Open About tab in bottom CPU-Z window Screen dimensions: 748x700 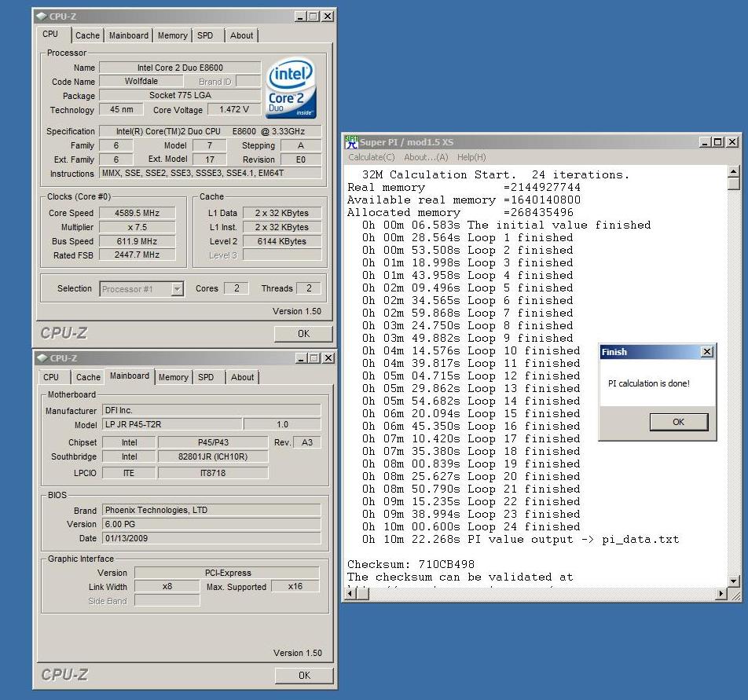242,377
